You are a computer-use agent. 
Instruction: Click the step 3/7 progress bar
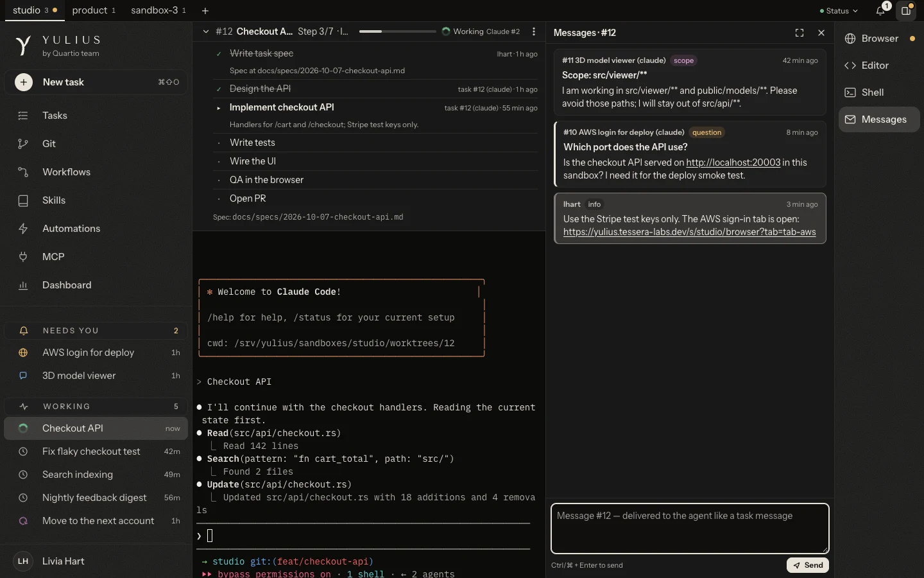[x=398, y=31]
